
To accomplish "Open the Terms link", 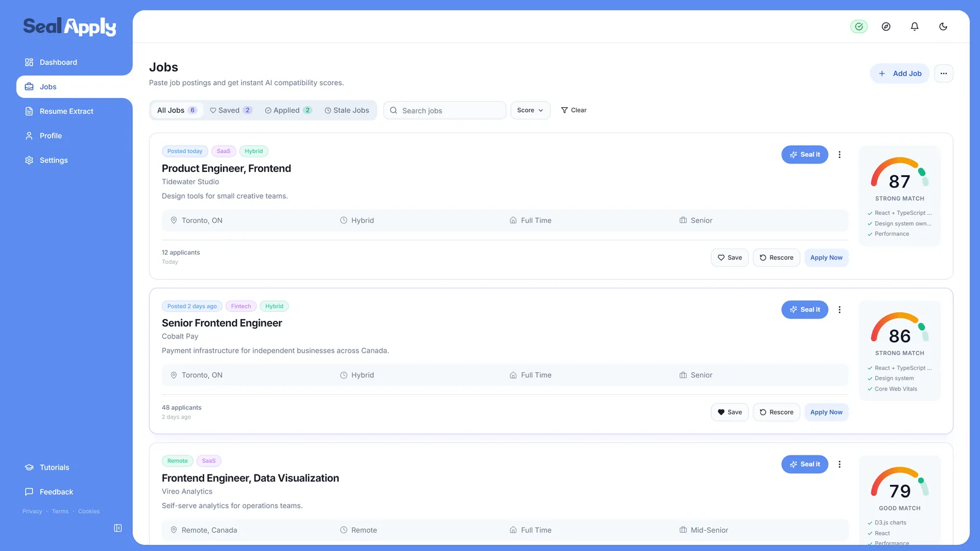I will point(60,511).
